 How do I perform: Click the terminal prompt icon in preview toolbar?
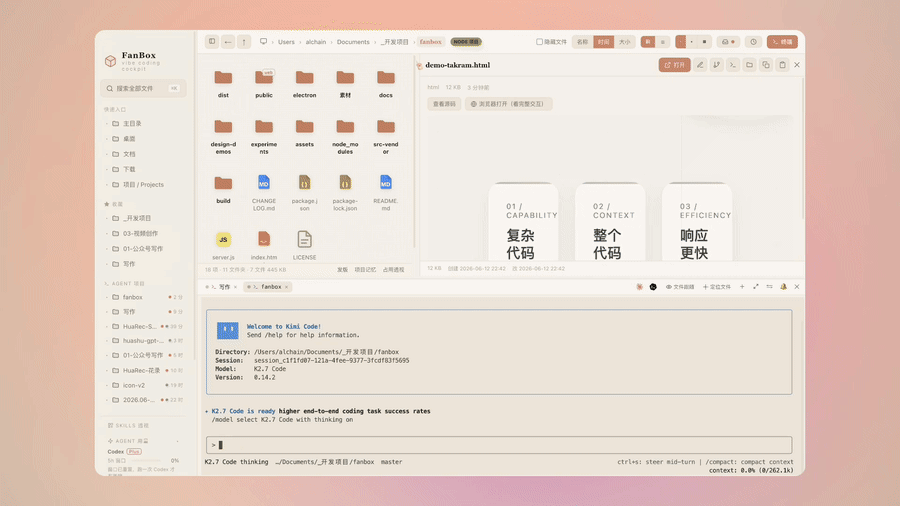click(x=733, y=65)
